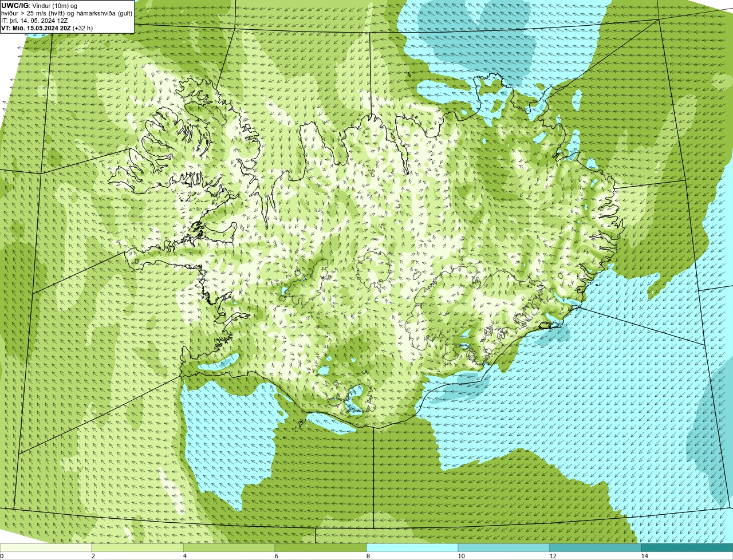Viewport: 733px width, 560px height.
Task: Click the light cyan 8–10 m/s colorbar segment
Action: pyautogui.click(x=412, y=548)
